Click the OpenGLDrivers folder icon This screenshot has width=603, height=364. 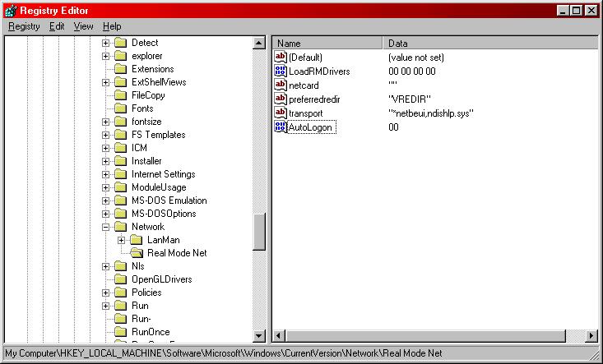pos(121,279)
